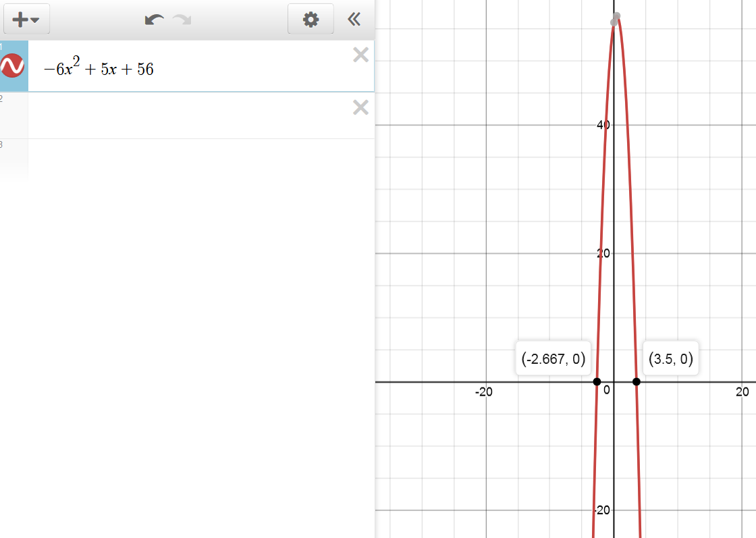Select the black x-intercept point at 3.5
Image resolution: width=756 pixels, height=538 pixels.
click(637, 382)
